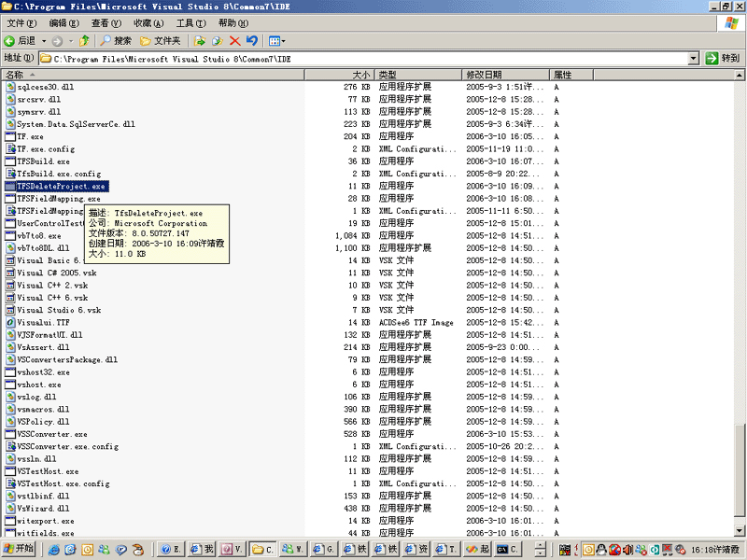Select the TF.exe file icon
747x560 pixels.
pos(10,136)
